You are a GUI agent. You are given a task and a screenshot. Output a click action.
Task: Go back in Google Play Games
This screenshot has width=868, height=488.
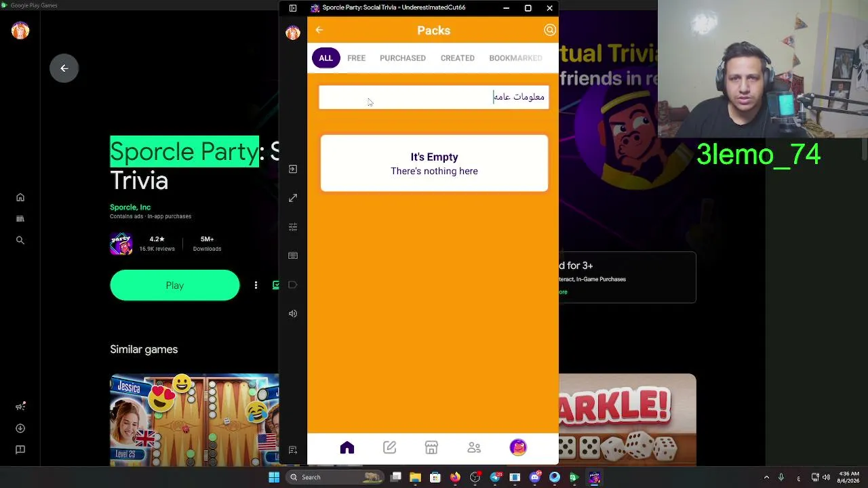click(64, 68)
